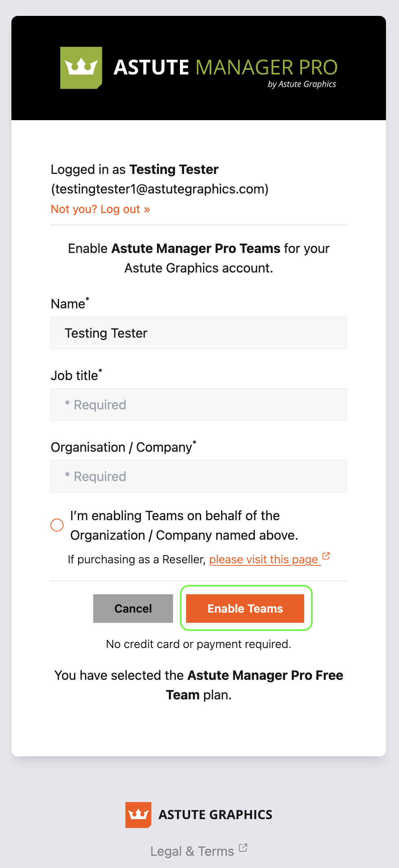
Task: Click external-link icon next to Legal & Terms
Action: (x=243, y=848)
